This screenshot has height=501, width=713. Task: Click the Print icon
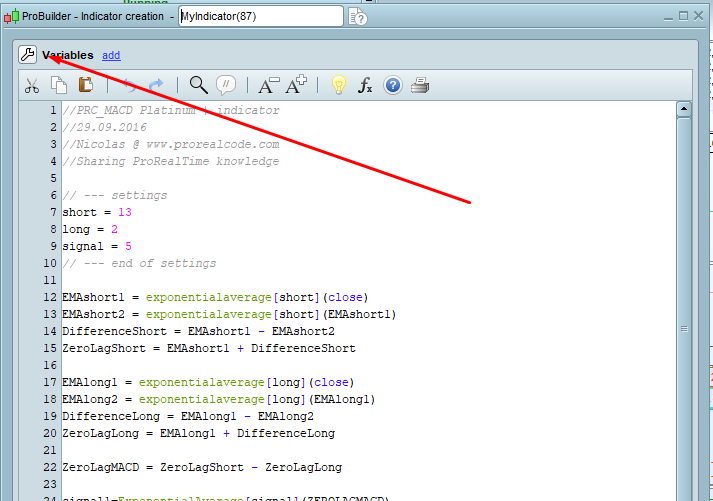[x=420, y=85]
